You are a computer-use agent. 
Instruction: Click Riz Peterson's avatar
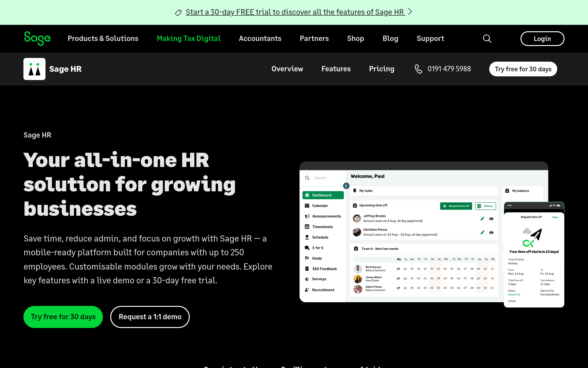click(x=358, y=269)
